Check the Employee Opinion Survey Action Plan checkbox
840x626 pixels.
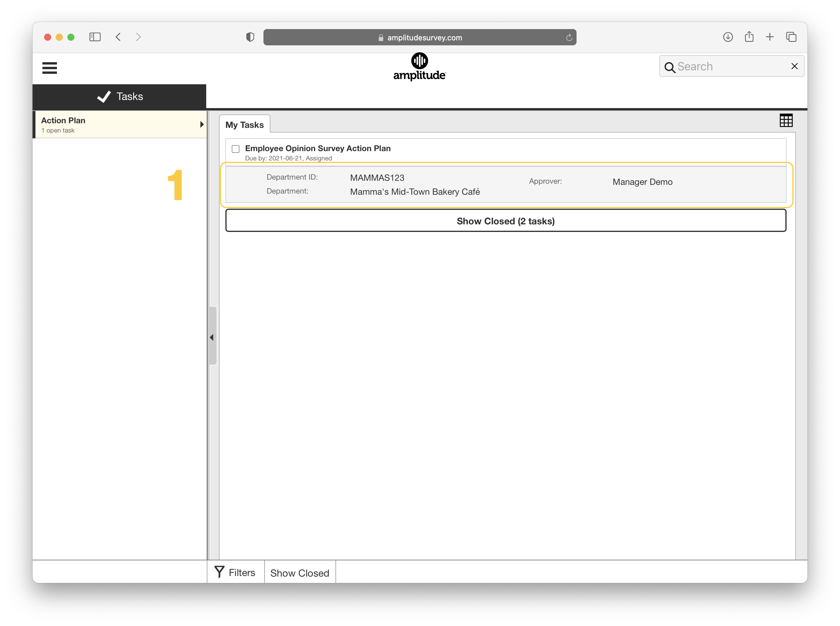click(x=236, y=149)
